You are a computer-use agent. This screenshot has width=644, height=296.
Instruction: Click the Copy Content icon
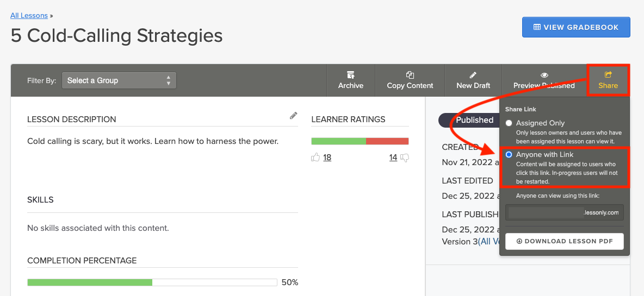pos(410,75)
